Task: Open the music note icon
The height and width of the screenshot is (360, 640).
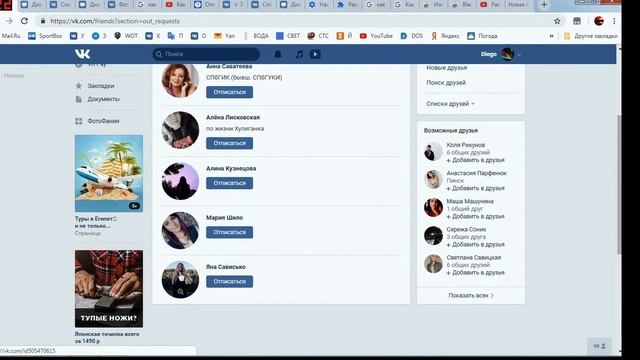Action: pos(299,54)
